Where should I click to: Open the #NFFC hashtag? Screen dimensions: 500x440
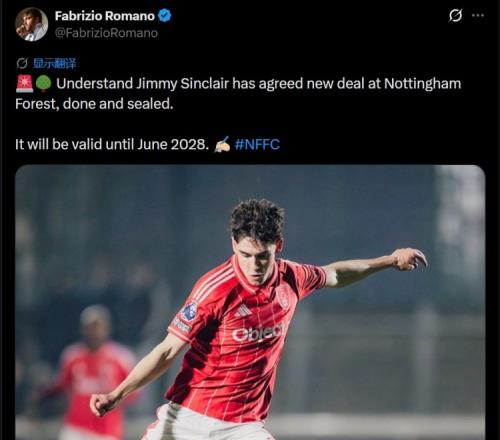257,144
